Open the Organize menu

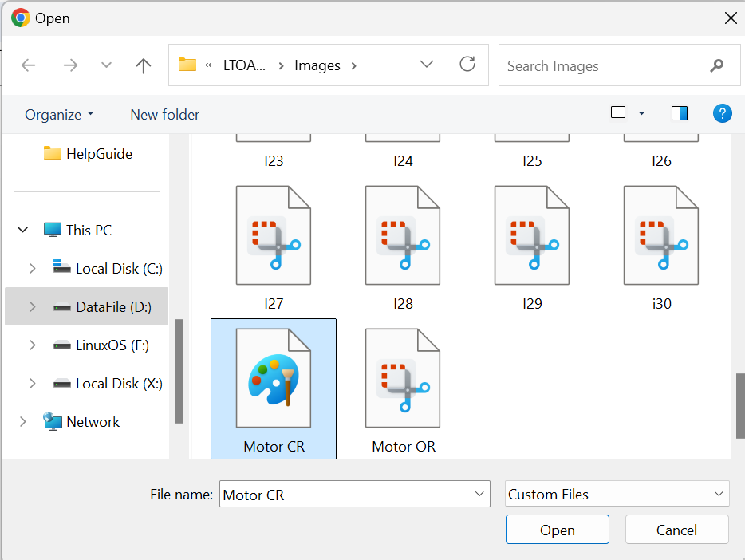pos(59,114)
